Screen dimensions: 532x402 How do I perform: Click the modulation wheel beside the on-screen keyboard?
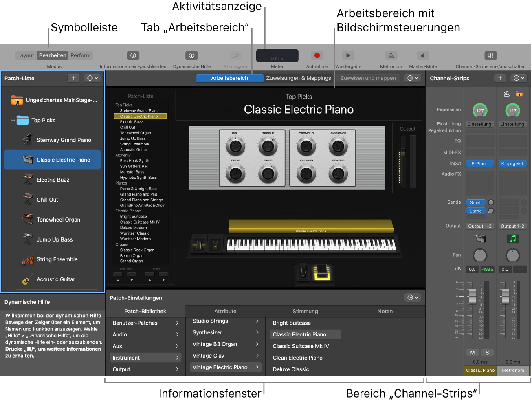pos(215,245)
